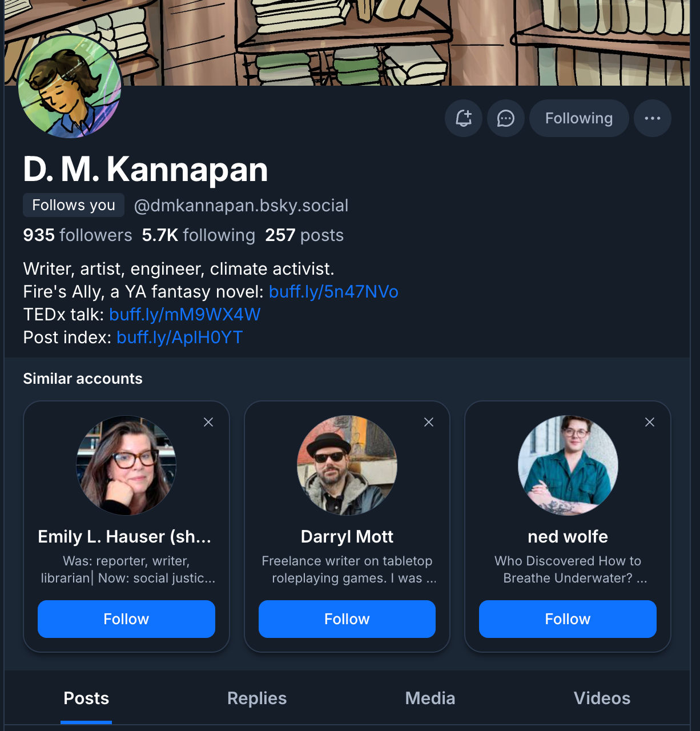Viewport: 700px width, 731px height.
Task: Follow Darryl Mott
Action: [347, 619]
